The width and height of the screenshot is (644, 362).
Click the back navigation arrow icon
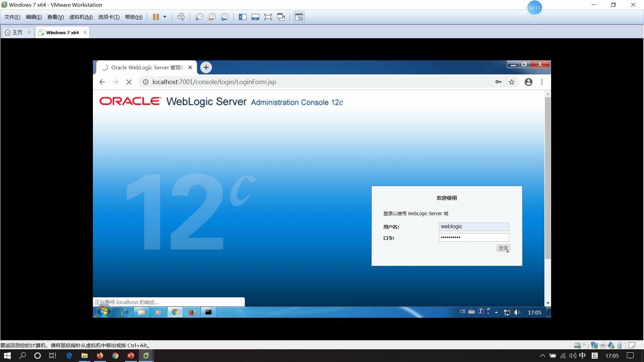tap(102, 82)
